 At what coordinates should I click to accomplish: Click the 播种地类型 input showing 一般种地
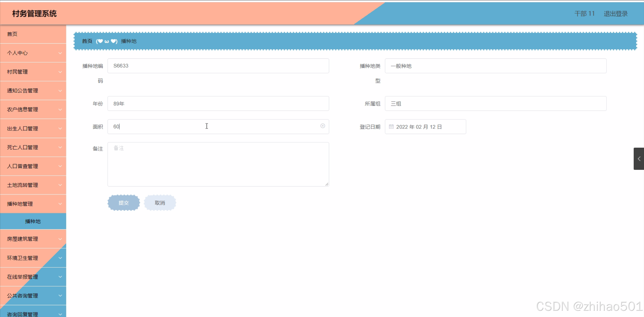click(x=495, y=66)
